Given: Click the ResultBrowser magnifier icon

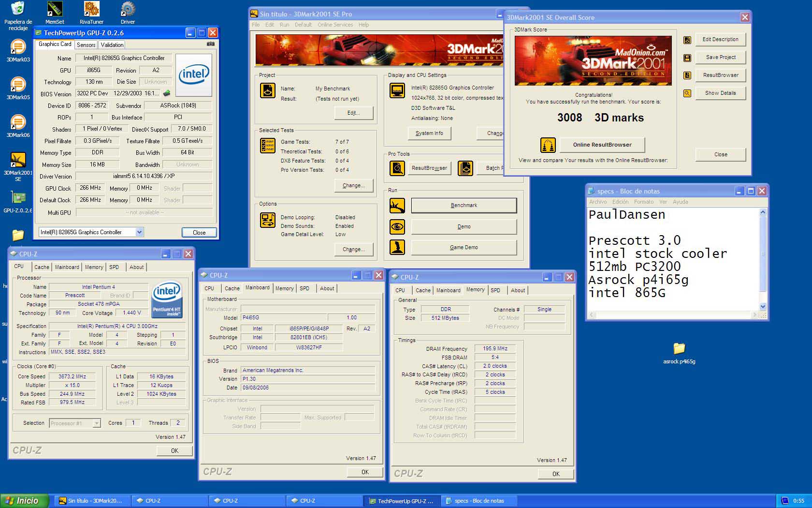Looking at the screenshot, I should pos(397,168).
